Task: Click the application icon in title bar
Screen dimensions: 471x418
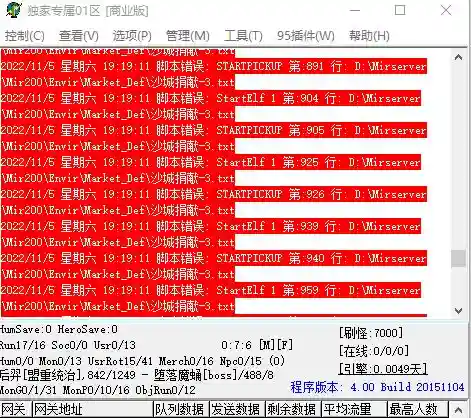Action: point(14,10)
